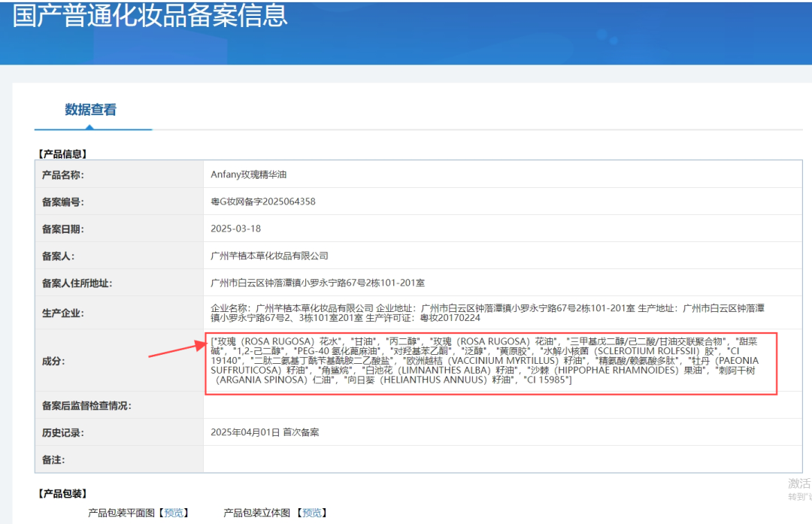The height and width of the screenshot is (524, 812).
Task: Click the filing date 2025-03-18
Action: 236,229
